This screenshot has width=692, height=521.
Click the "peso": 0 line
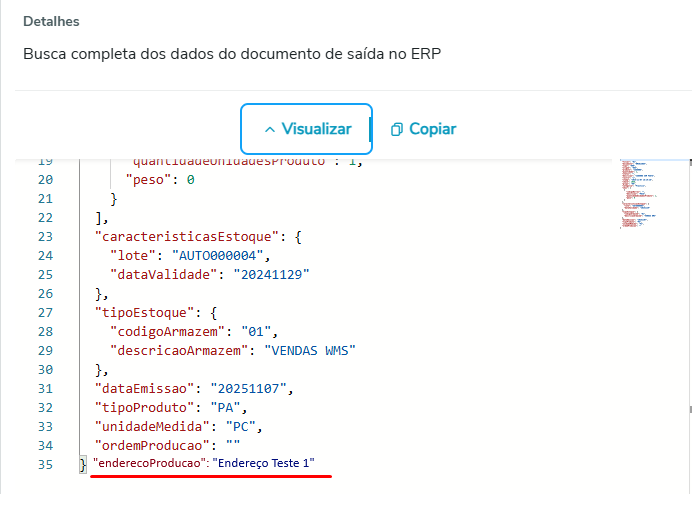click(x=160, y=180)
